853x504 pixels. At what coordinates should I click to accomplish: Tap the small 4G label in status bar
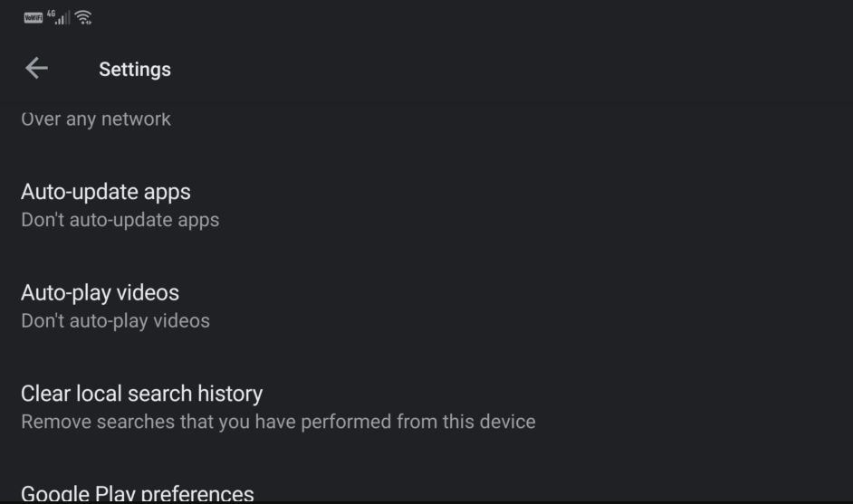[x=52, y=13]
